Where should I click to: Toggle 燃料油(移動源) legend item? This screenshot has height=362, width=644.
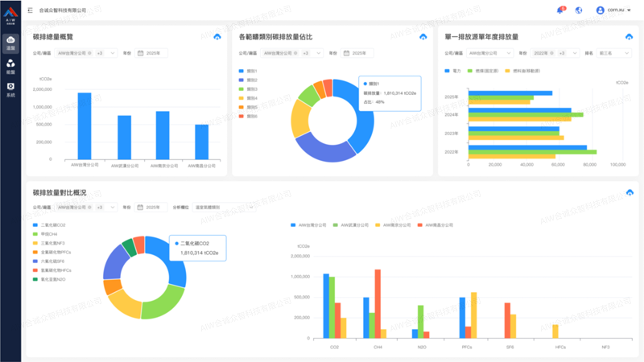click(x=522, y=71)
